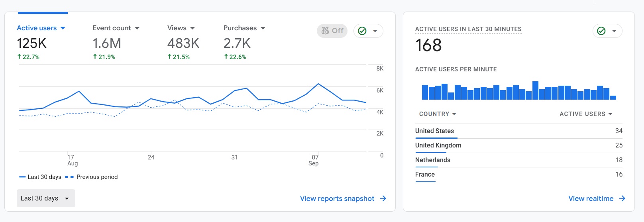
Task: Open dropdown arrow beside main card checkmark
Action: 375,31
